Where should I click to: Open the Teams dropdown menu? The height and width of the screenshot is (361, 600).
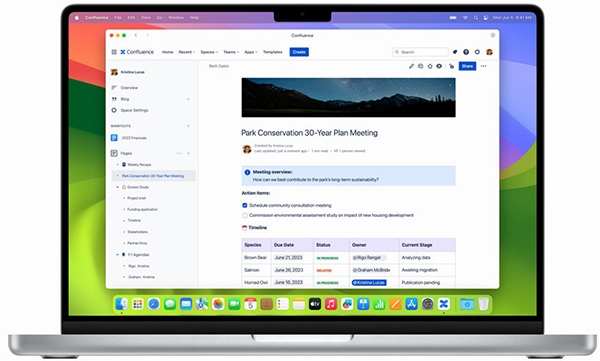coord(231,52)
